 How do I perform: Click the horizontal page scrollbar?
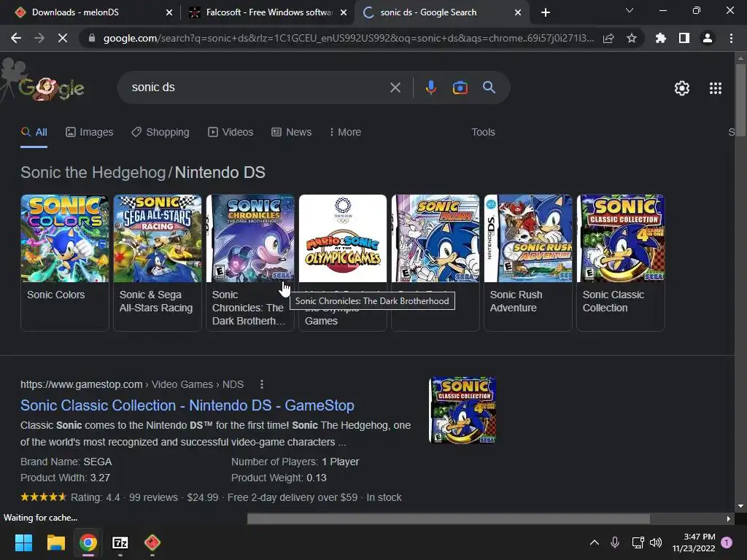tap(449, 518)
